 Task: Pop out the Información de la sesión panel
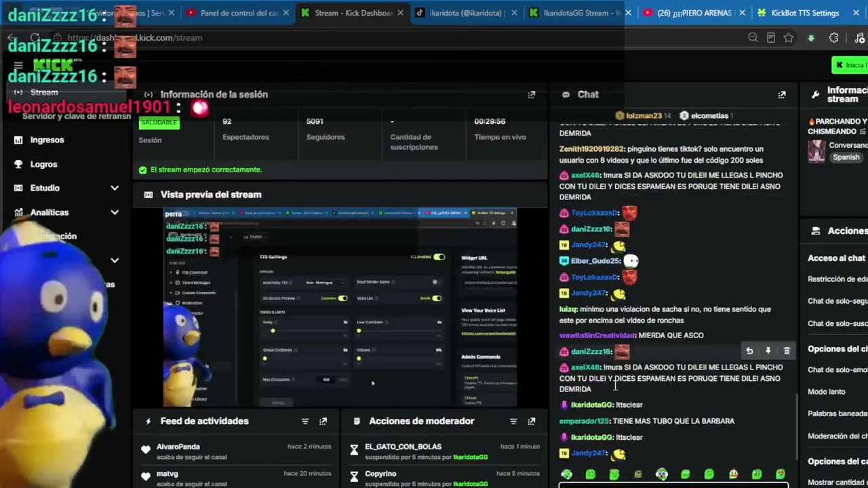(x=532, y=95)
